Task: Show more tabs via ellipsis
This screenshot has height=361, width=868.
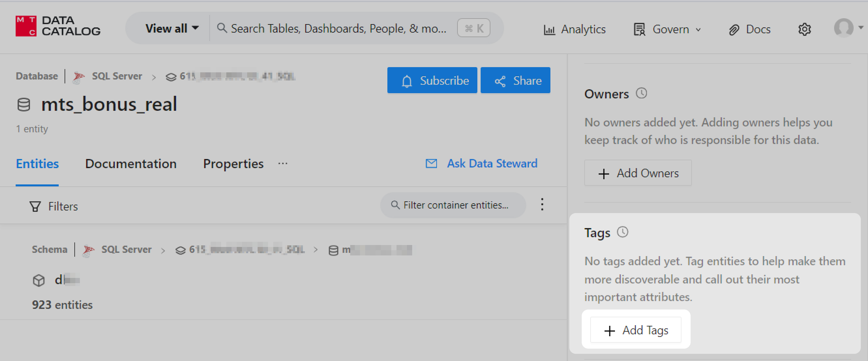Action: tap(283, 164)
